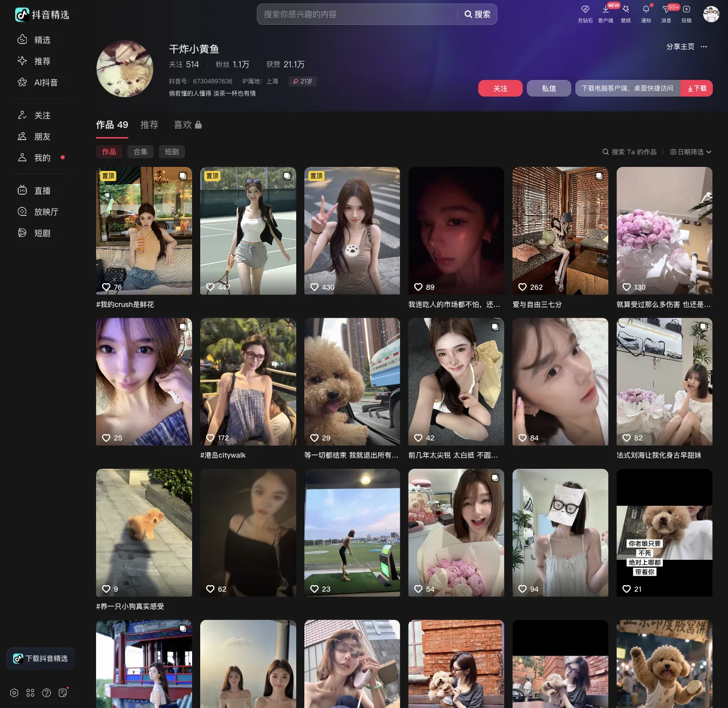Open the profile avatar of 干炸小黄鱼
The width and height of the screenshot is (728, 708).
coord(124,69)
